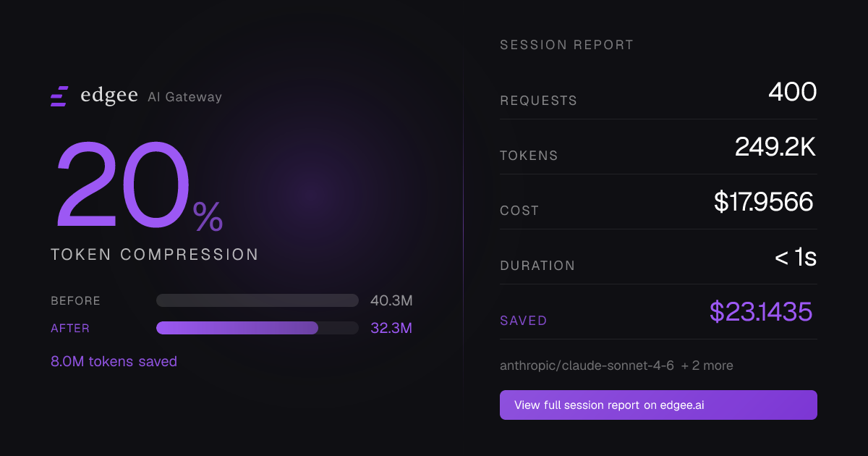Click the 40.3M before value
Screen dimensions: 868x456
[x=391, y=300]
